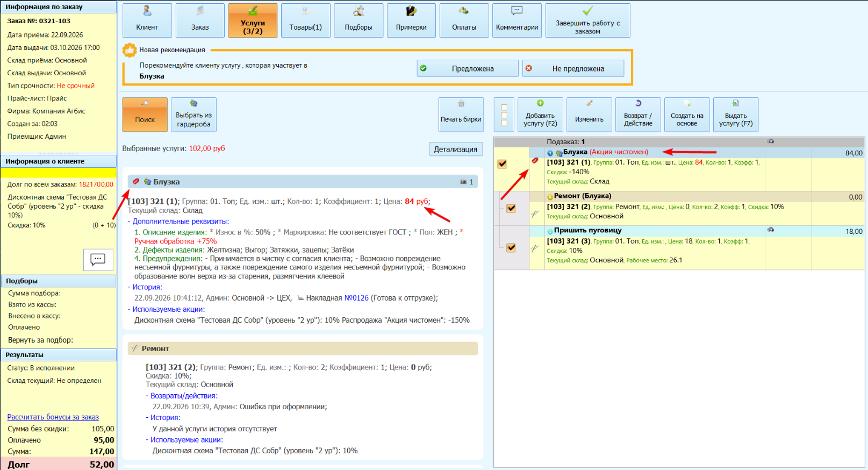The image size is (868, 470).
Task: Open the camera icon in Подзаказ header
Action: pyautogui.click(x=771, y=141)
